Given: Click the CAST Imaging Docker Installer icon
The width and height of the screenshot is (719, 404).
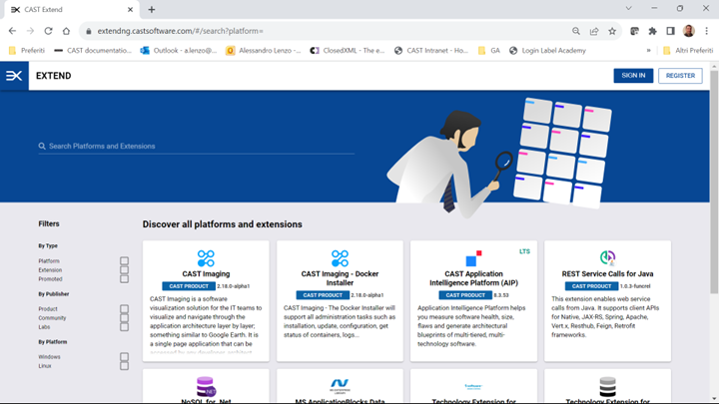Looking at the screenshot, I should (x=340, y=258).
